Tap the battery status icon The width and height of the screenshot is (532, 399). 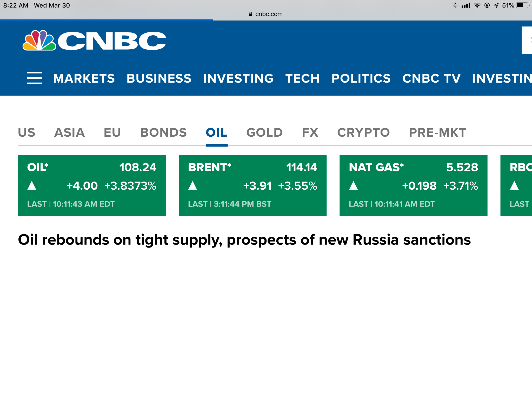(x=523, y=5)
